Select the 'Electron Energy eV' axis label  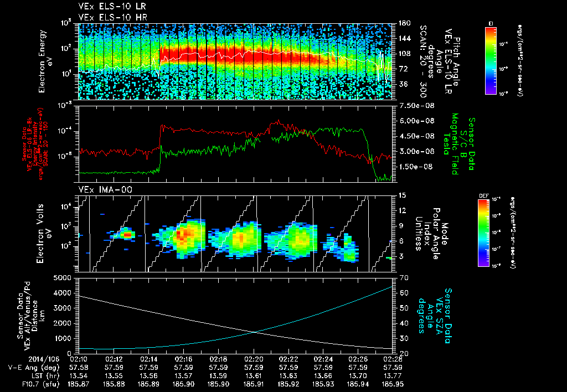click(45, 61)
